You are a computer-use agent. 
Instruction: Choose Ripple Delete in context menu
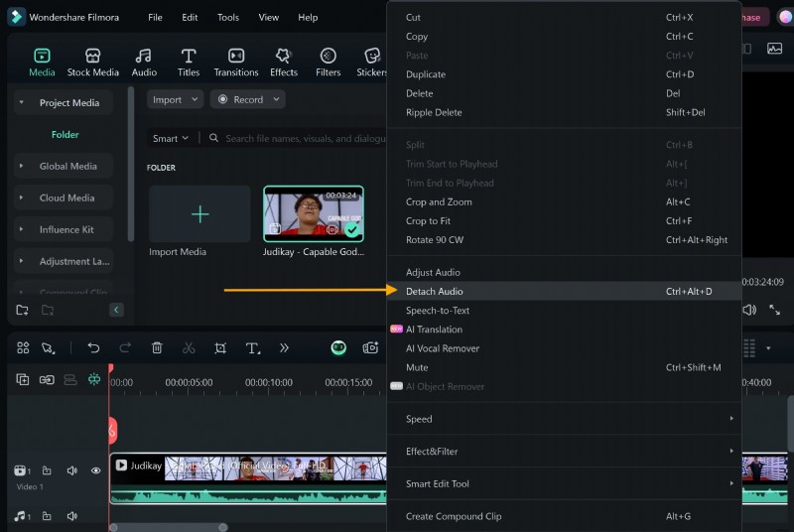point(564,112)
